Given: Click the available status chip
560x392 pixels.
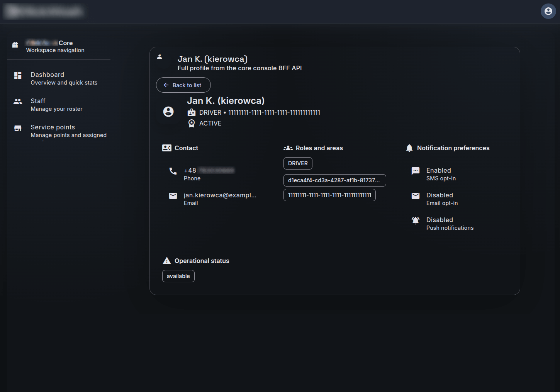Looking at the screenshot, I should [x=178, y=276].
